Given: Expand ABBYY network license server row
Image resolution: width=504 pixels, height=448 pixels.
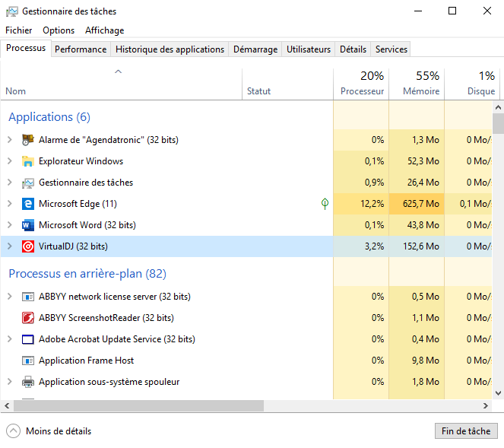Looking at the screenshot, I should (x=10, y=296).
